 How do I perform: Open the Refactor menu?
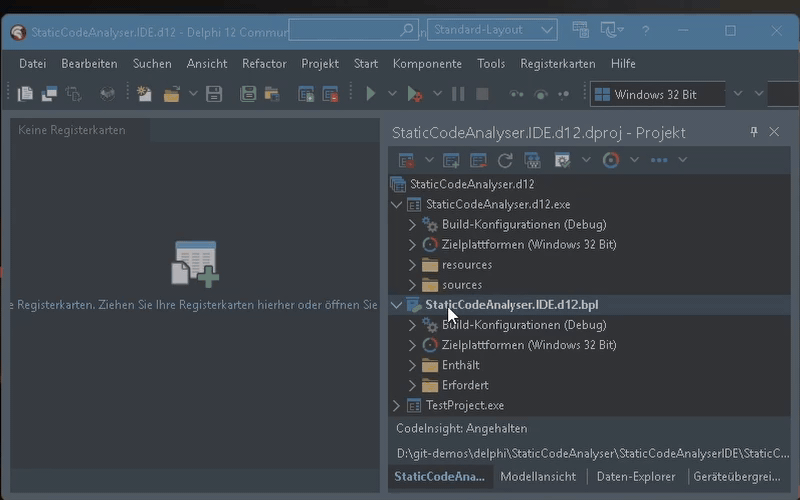click(264, 64)
